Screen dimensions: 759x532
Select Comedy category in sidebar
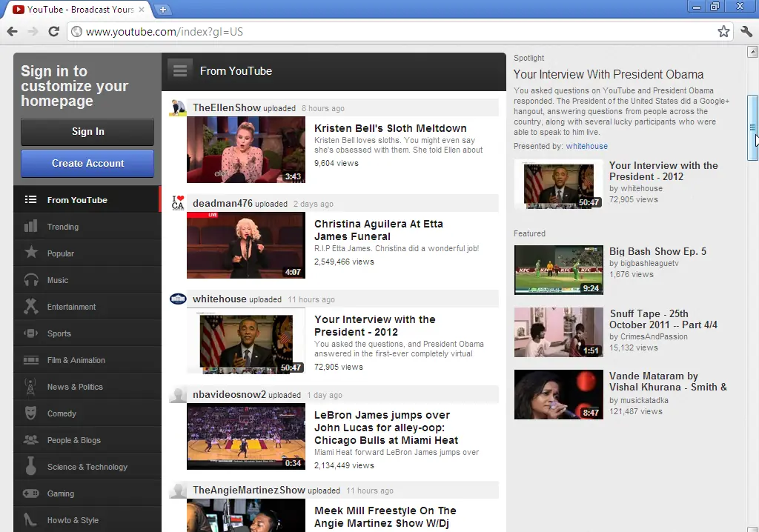pos(87,413)
